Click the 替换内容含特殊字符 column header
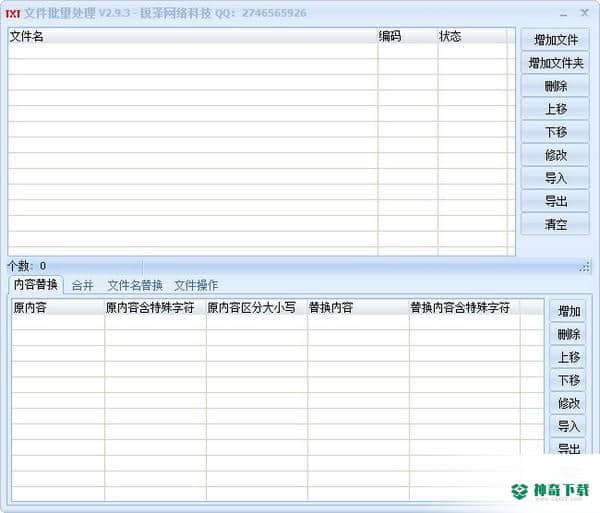Viewport: 600px width, 513px height. click(x=465, y=308)
